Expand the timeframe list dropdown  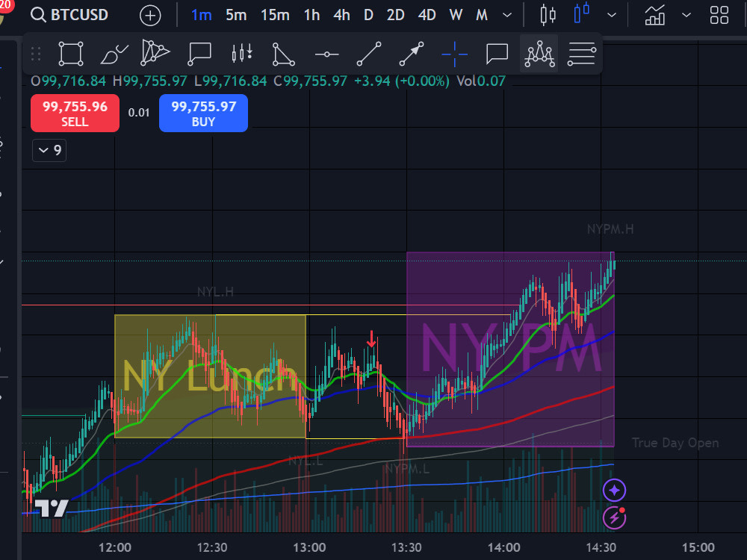point(507,15)
